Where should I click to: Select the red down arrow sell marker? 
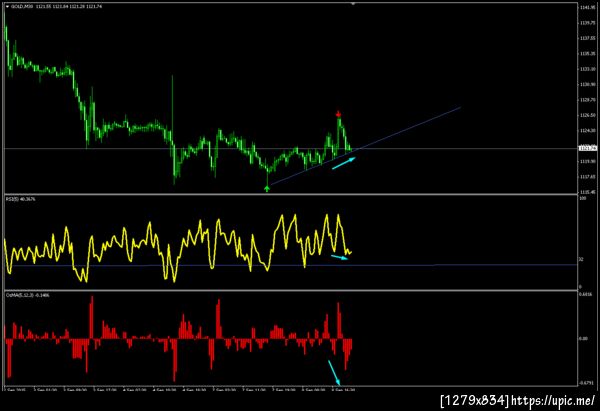coord(338,114)
